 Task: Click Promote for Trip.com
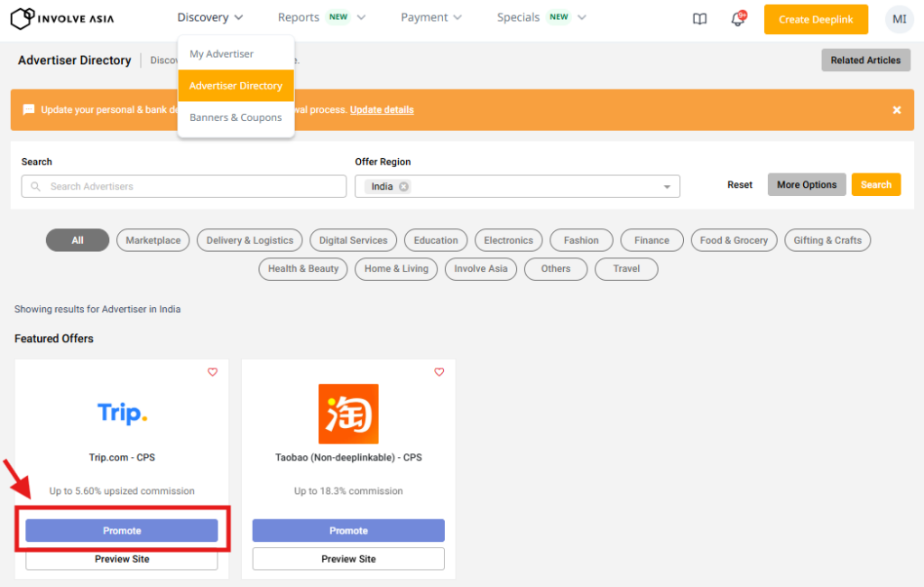pyautogui.click(x=122, y=531)
